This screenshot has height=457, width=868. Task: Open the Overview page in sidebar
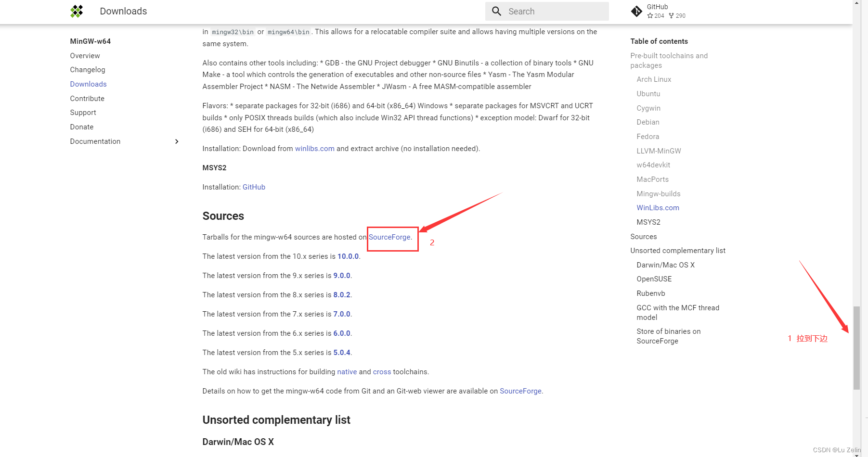tap(85, 56)
